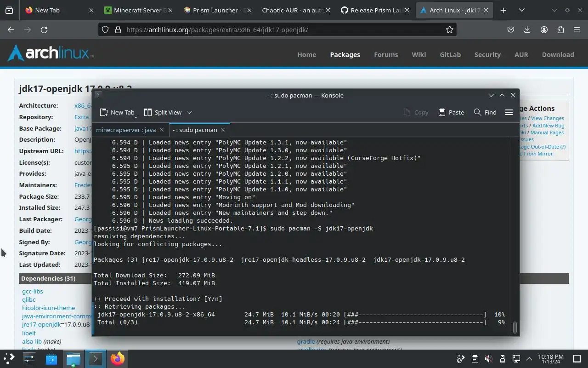Switch to the New Tab browser tab
Image resolution: width=588 pixels, height=368 pixels.
click(x=60, y=10)
